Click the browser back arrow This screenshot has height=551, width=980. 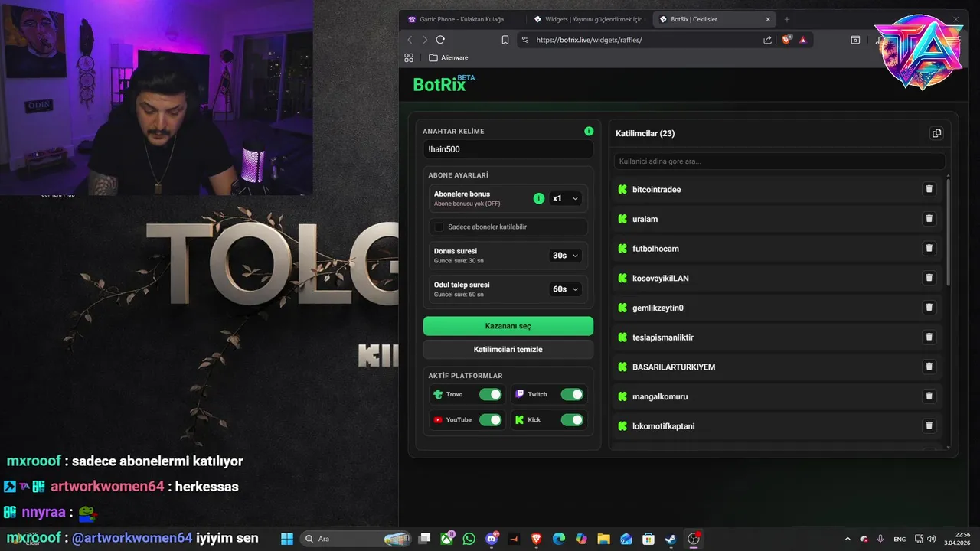point(410,40)
